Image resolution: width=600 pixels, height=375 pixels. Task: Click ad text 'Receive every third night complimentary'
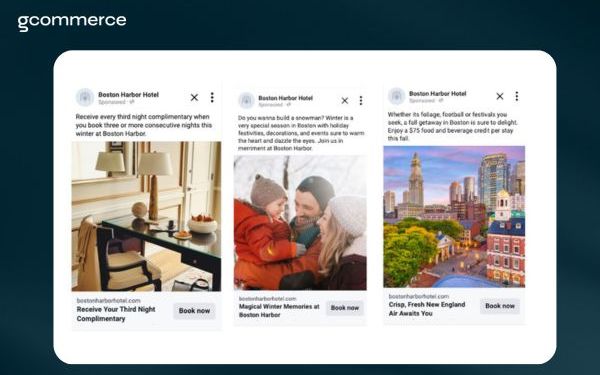coord(143,125)
